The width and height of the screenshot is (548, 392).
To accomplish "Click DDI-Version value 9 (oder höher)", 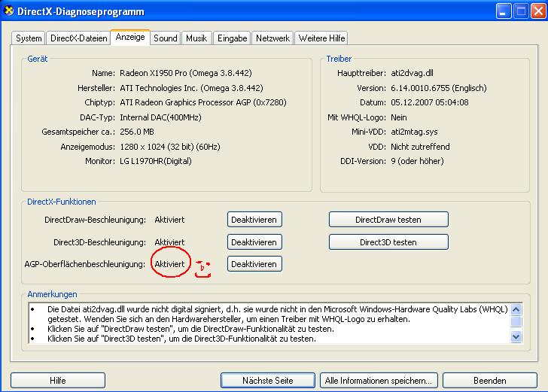I will coord(417,161).
